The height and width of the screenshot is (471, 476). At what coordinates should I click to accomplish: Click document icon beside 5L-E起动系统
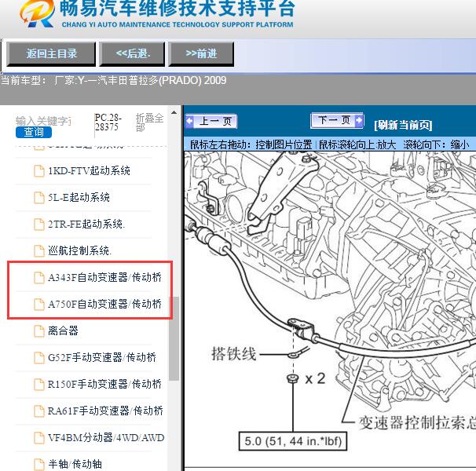pyautogui.click(x=38, y=197)
